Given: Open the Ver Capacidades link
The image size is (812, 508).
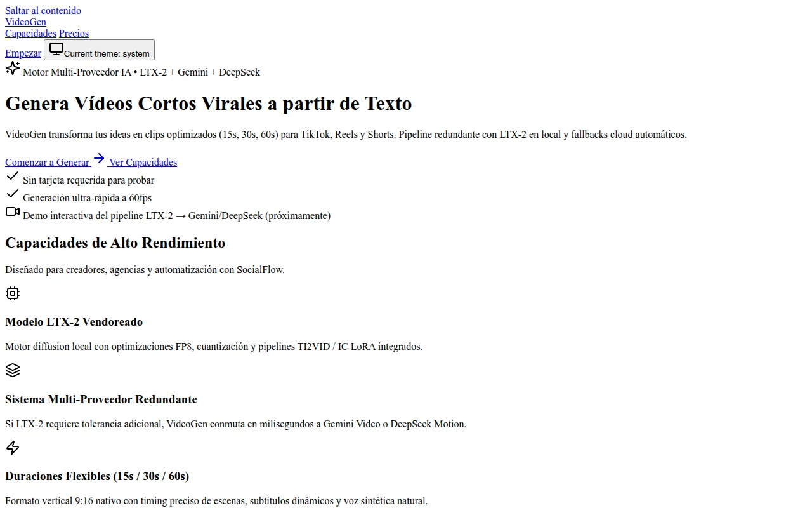Looking at the screenshot, I should tap(143, 162).
